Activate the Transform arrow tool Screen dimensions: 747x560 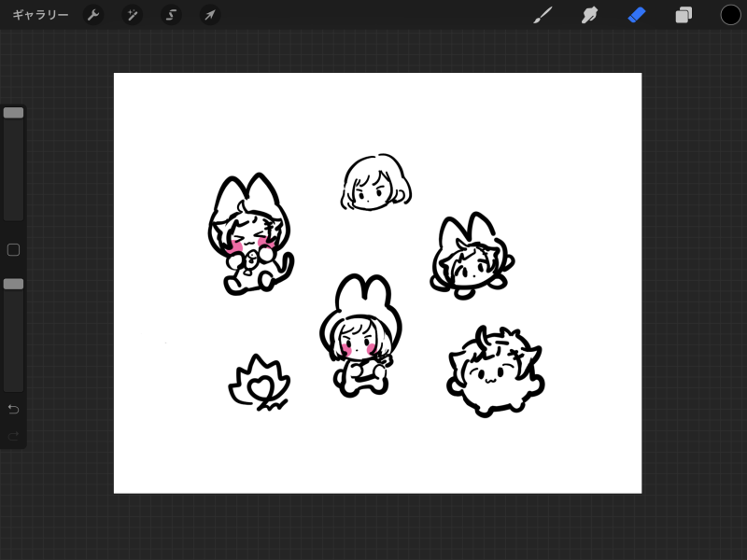tap(210, 15)
